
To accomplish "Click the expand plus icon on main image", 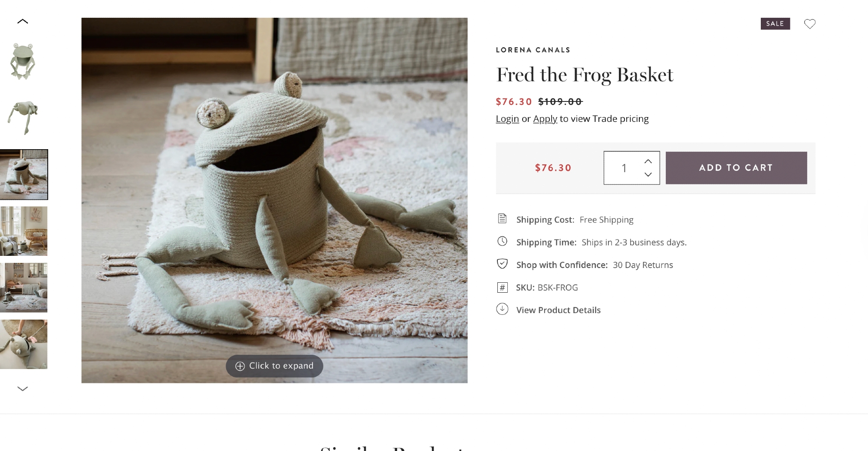I will pos(240,366).
